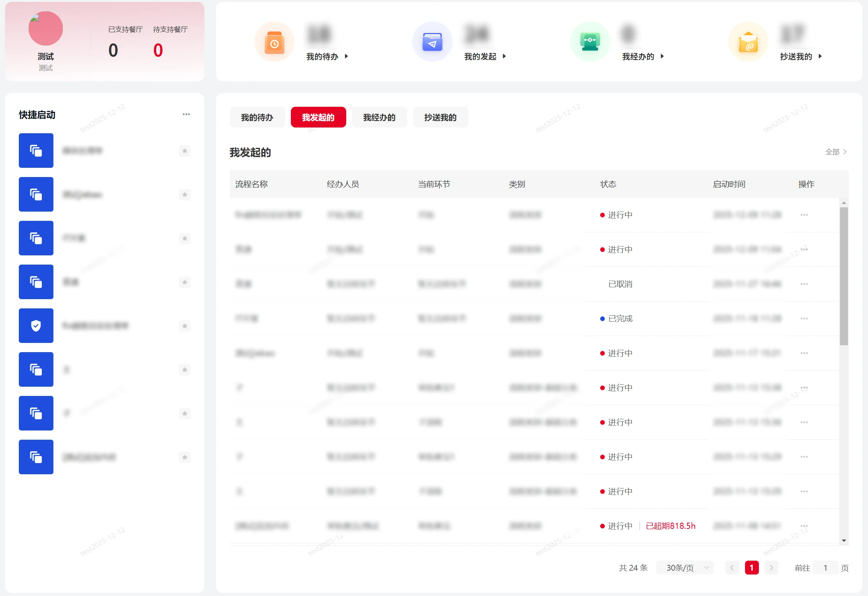
Task: Select page 1 in the pagination
Action: point(752,568)
